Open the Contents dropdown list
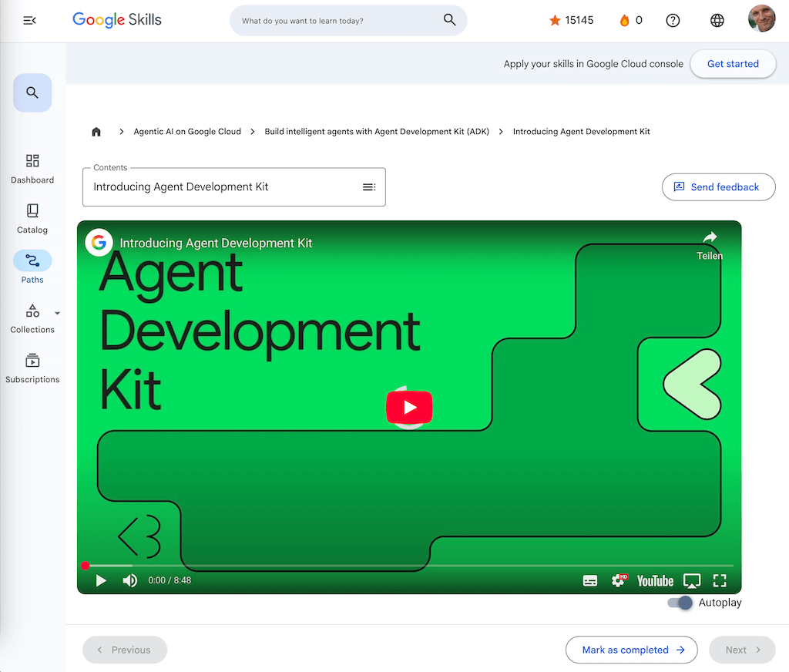 click(368, 187)
